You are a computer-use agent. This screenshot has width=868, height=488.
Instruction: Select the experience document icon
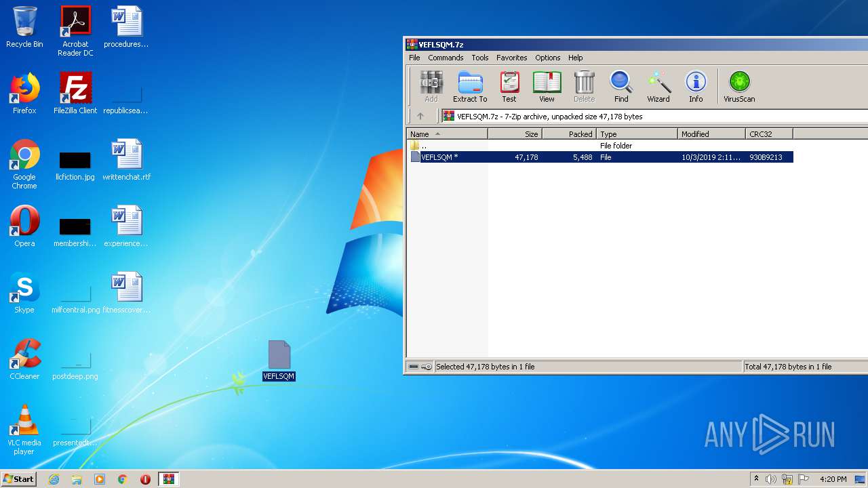click(x=126, y=227)
